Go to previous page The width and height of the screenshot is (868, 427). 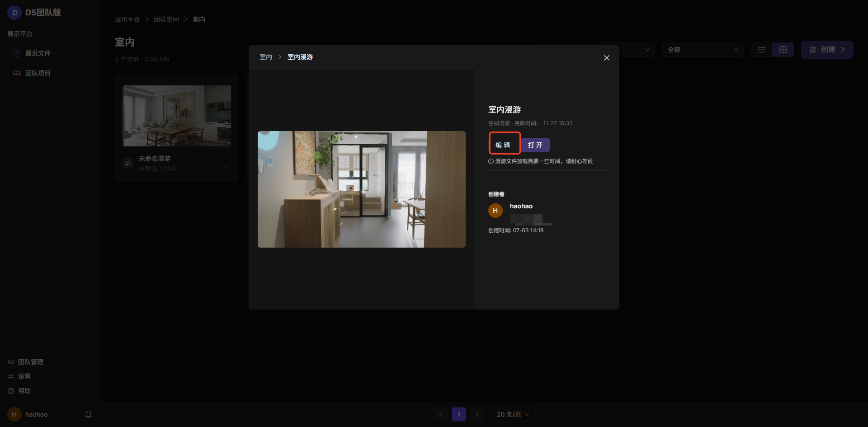tap(441, 414)
